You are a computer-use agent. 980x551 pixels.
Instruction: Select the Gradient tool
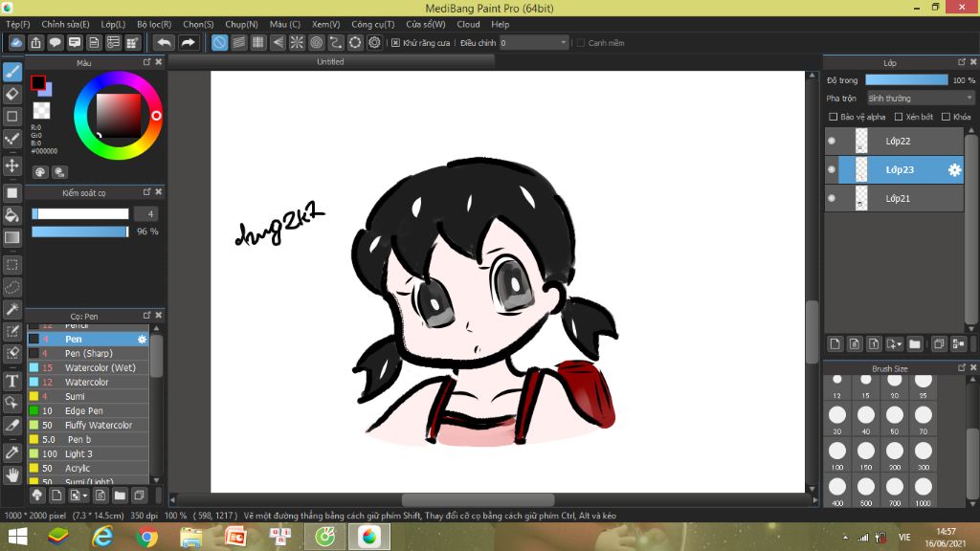coord(11,238)
